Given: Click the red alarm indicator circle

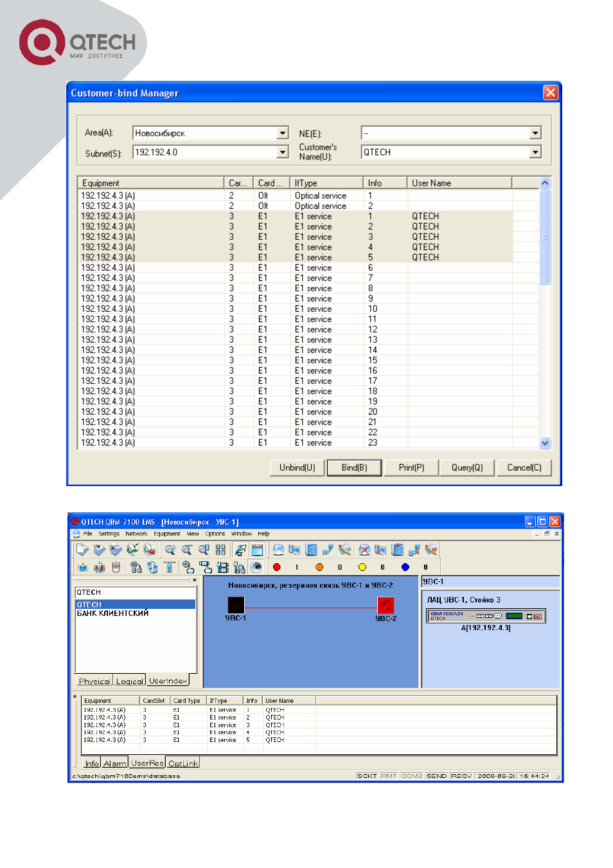Looking at the screenshot, I should tap(276, 567).
